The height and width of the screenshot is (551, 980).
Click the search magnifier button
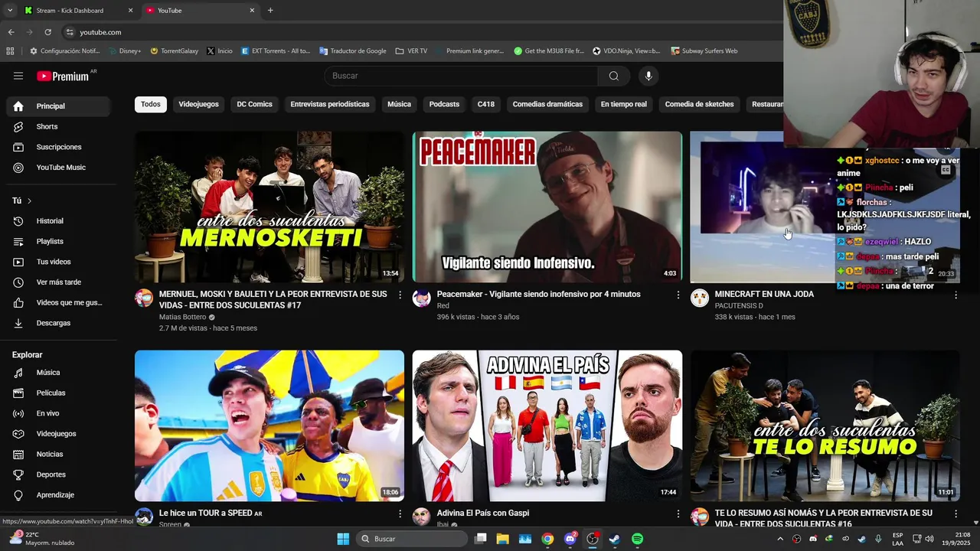[614, 76]
